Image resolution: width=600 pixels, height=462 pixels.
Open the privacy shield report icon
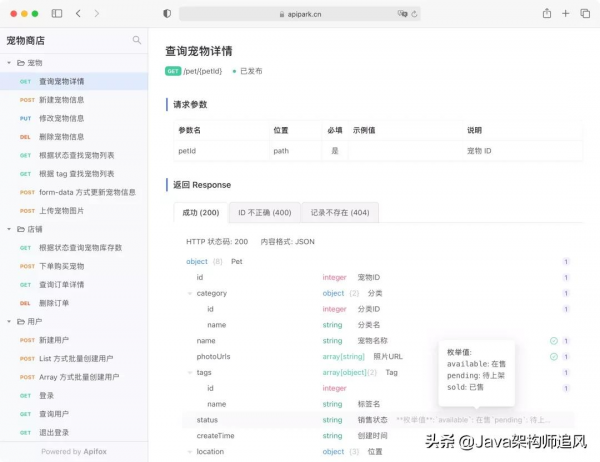point(167,14)
